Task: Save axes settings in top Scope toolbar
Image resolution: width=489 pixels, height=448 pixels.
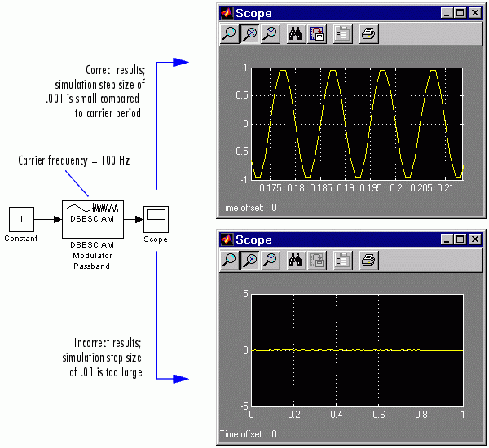Action: (x=316, y=33)
